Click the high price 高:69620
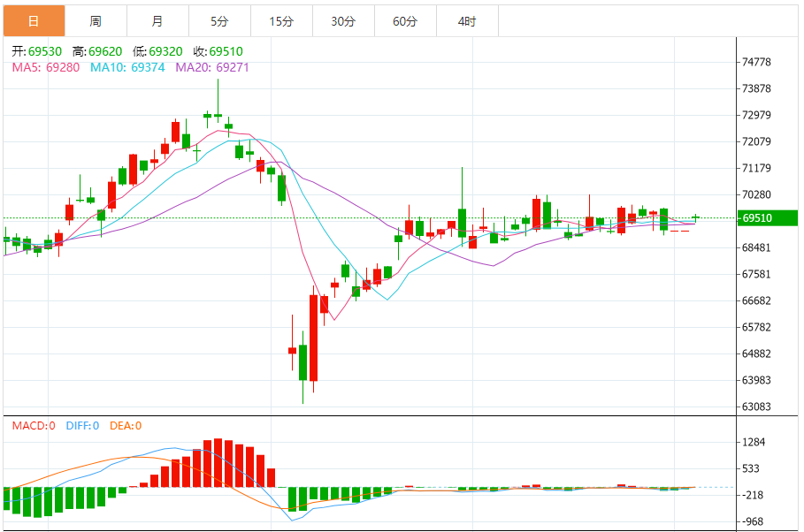Image resolution: width=804 pixels, height=532 pixels. click(97, 51)
